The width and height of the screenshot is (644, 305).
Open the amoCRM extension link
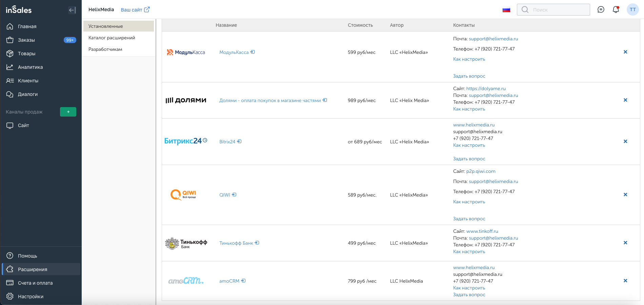click(233, 281)
